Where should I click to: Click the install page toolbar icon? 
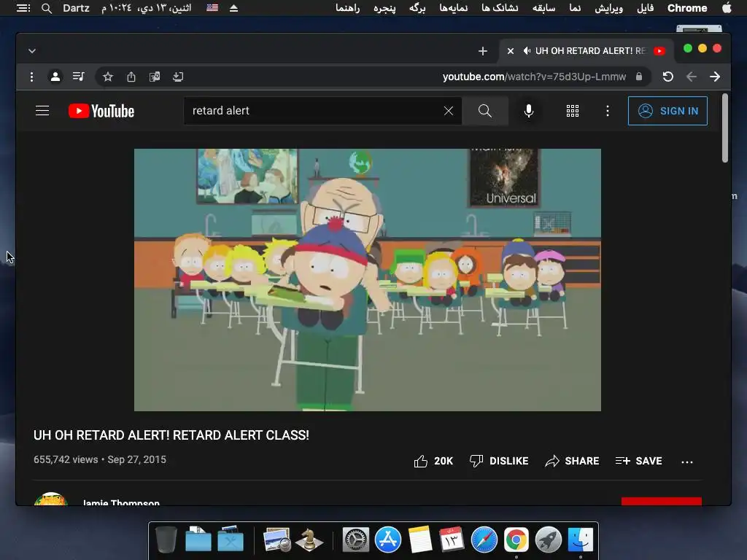(178, 77)
